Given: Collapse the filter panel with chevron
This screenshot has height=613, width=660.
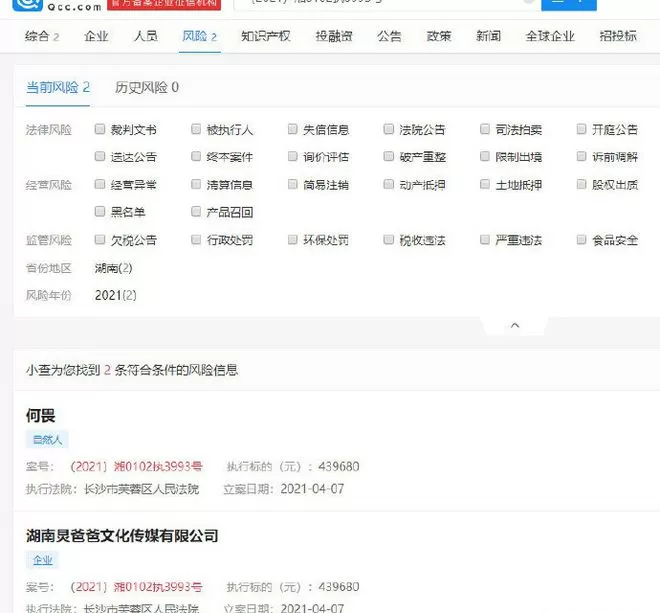Looking at the screenshot, I should pos(515,325).
